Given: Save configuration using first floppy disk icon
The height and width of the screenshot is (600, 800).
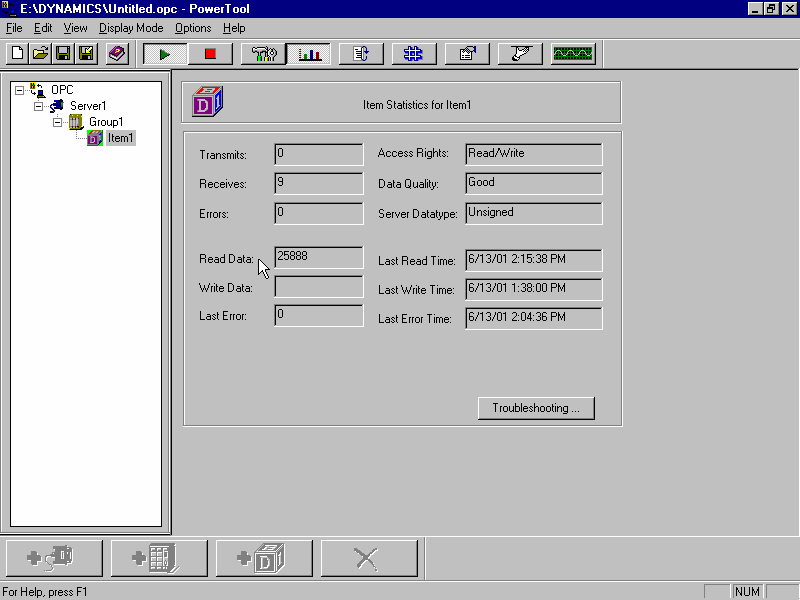Looking at the screenshot, I should point(63,54).
